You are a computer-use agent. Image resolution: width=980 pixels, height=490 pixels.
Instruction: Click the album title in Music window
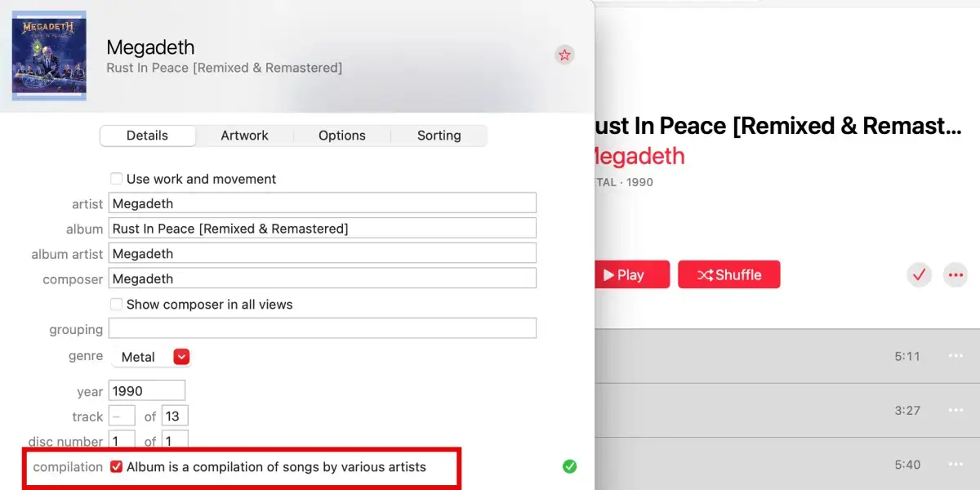tap(778, 126)
